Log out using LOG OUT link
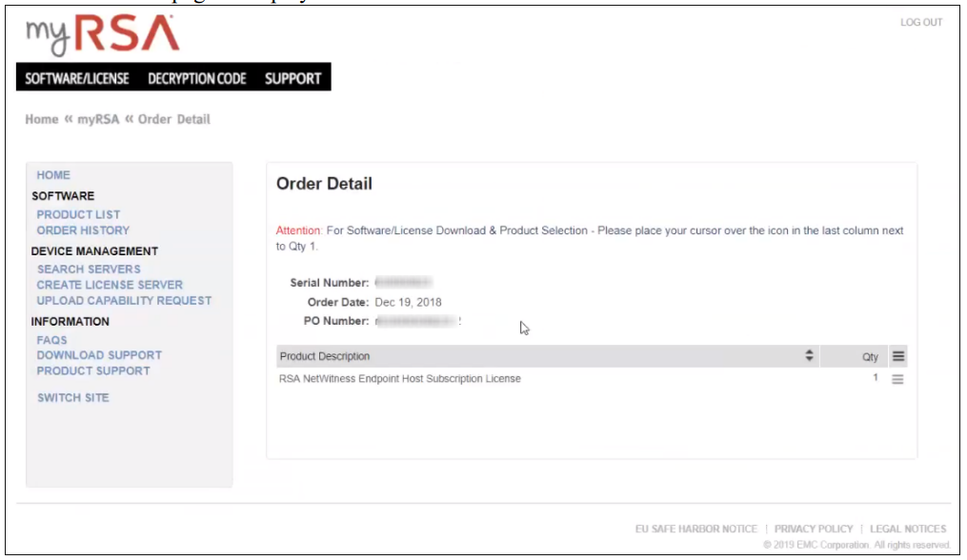Screen dimensions: 967x560 920,22
